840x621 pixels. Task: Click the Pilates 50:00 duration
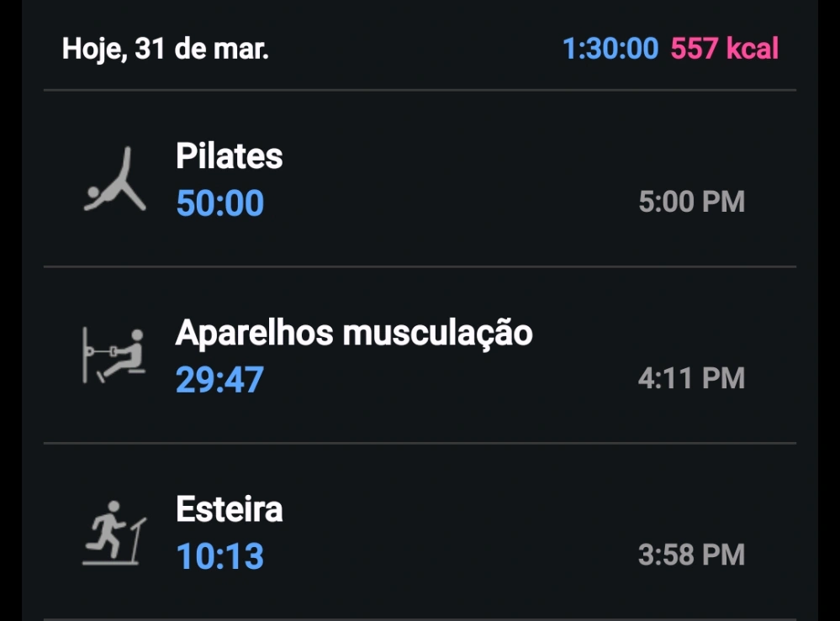[x=219, y=203]
